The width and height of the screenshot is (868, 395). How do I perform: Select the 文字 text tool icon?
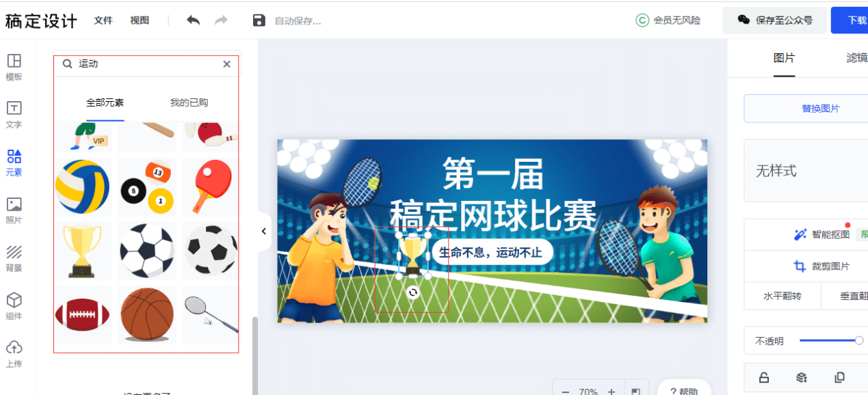[14, 115]
